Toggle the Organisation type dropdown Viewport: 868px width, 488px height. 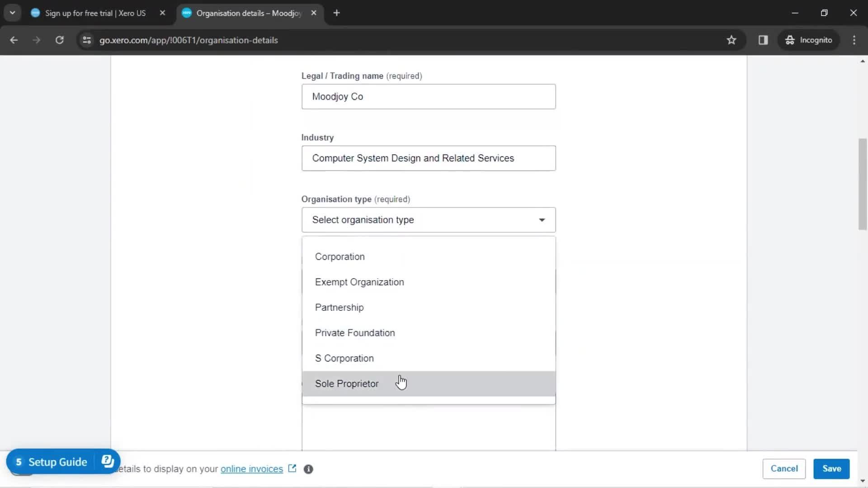[x=429, y=220]
